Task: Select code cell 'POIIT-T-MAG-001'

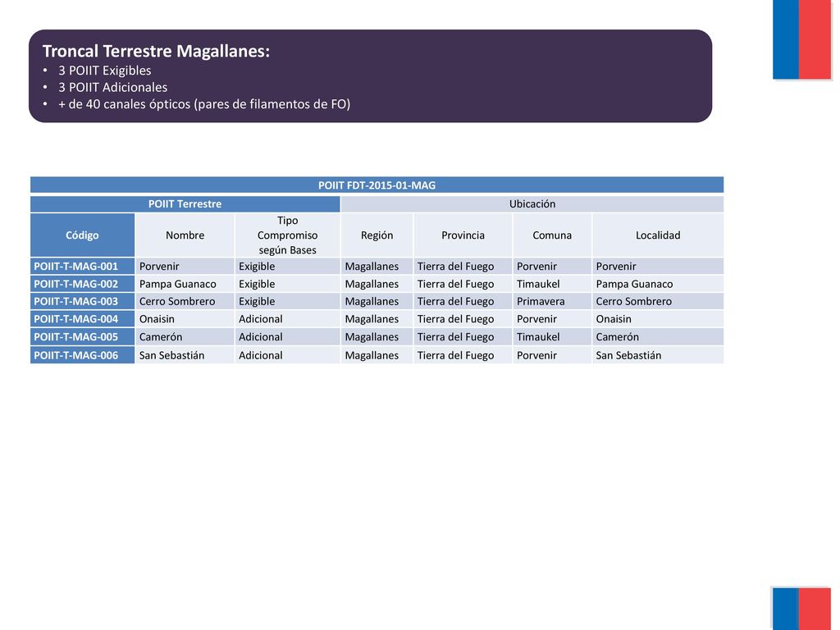Action: point(82,267)
